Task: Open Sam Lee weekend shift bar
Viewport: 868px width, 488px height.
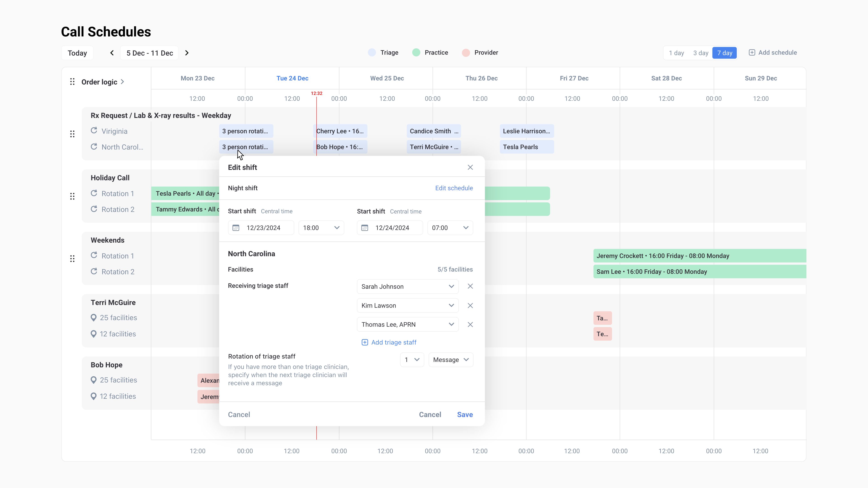Action: 700,271
